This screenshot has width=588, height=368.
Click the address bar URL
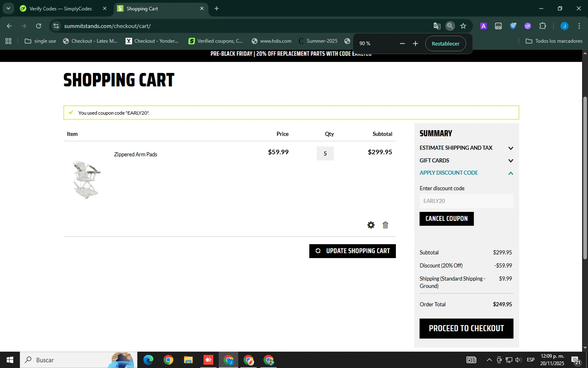point(107,26)
